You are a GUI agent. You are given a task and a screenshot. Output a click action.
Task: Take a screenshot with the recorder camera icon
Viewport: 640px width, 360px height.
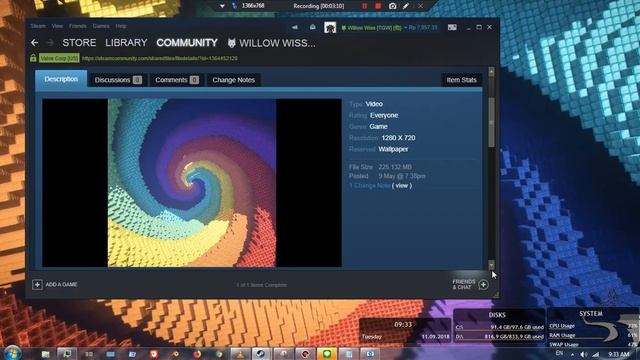tap(392, 6)
